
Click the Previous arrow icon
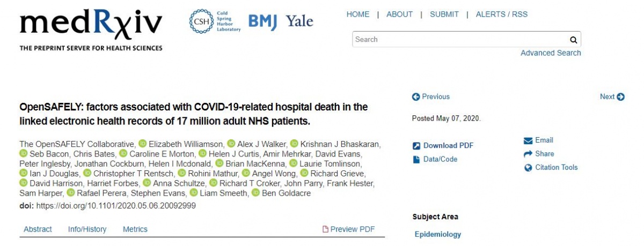click(x=415, y=97)
